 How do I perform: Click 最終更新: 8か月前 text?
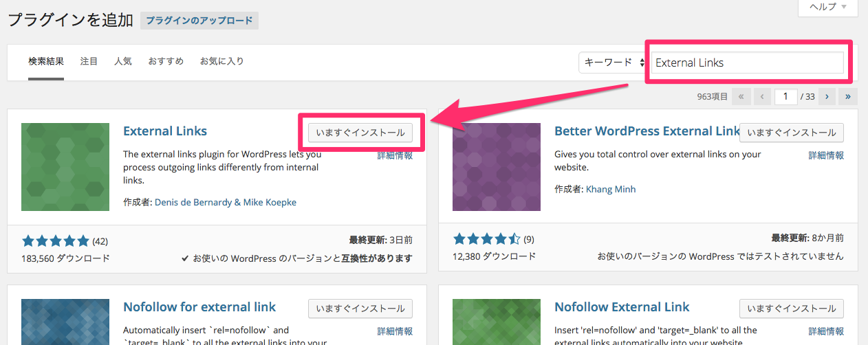pyautogui.click(x=807, y=238)
